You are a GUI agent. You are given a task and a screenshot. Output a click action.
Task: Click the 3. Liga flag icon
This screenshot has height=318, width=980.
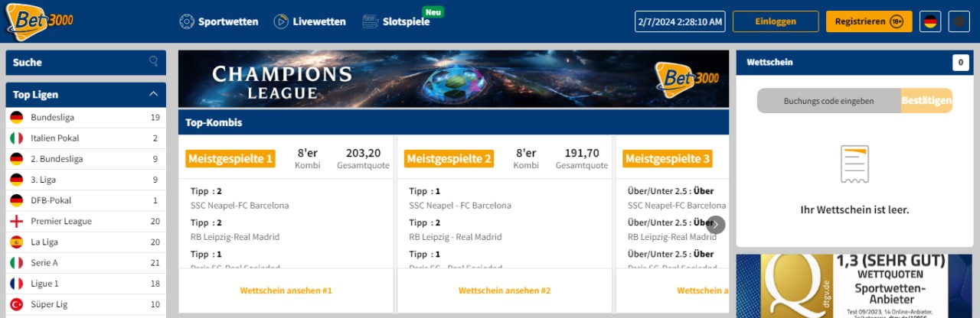click(16, 180)
